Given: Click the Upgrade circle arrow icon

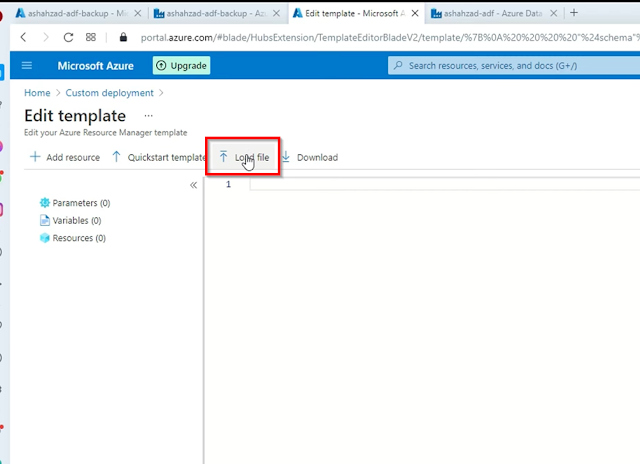Looking at the screenshot, I should point(161,65).
